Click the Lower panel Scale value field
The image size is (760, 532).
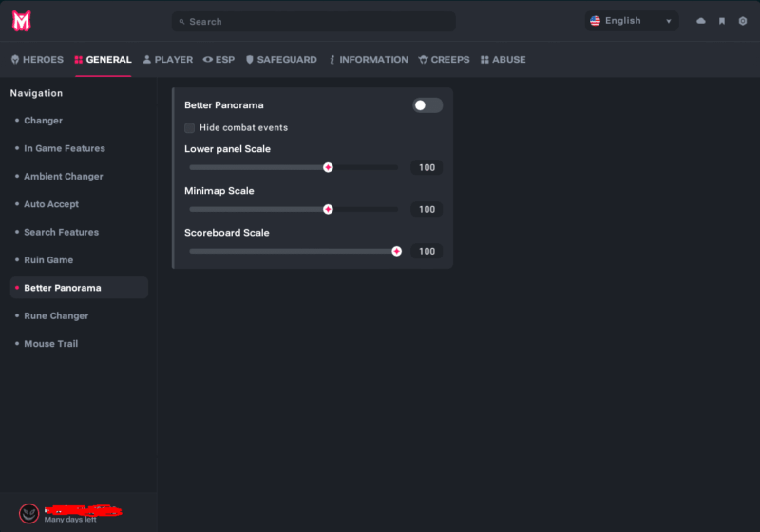coord(427,167)
